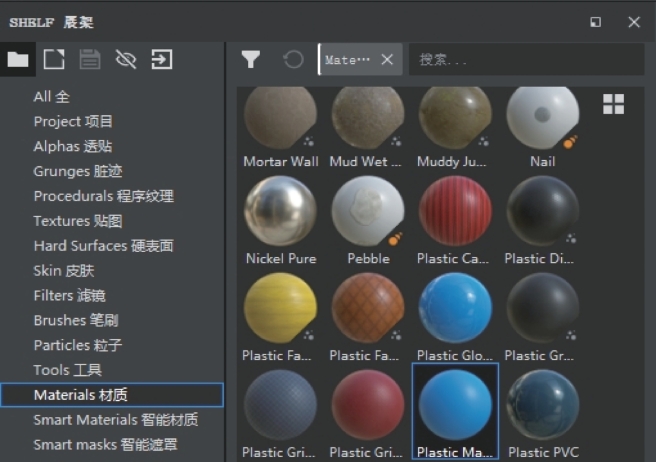Switch thumbnail grid size icon
Viewport: 656px width, 462px height.
(613, 104)
